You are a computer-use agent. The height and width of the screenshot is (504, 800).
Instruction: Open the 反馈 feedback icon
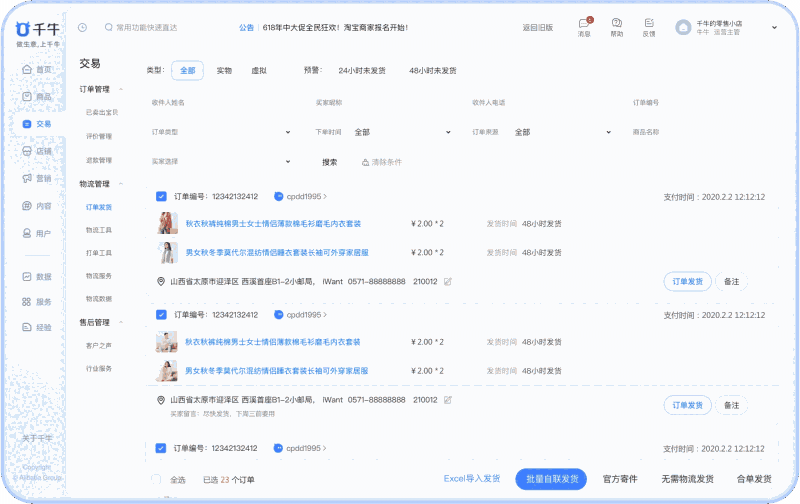click(x=649, y=23)
